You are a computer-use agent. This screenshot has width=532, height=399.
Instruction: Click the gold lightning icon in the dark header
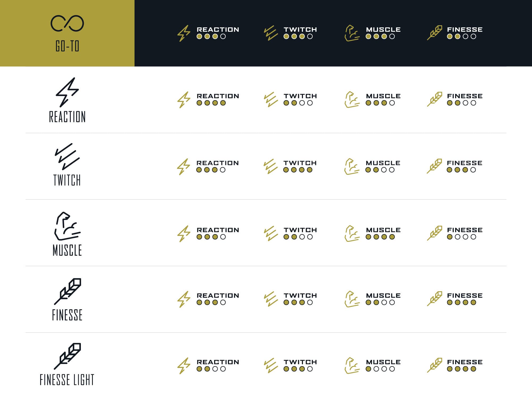184,33
